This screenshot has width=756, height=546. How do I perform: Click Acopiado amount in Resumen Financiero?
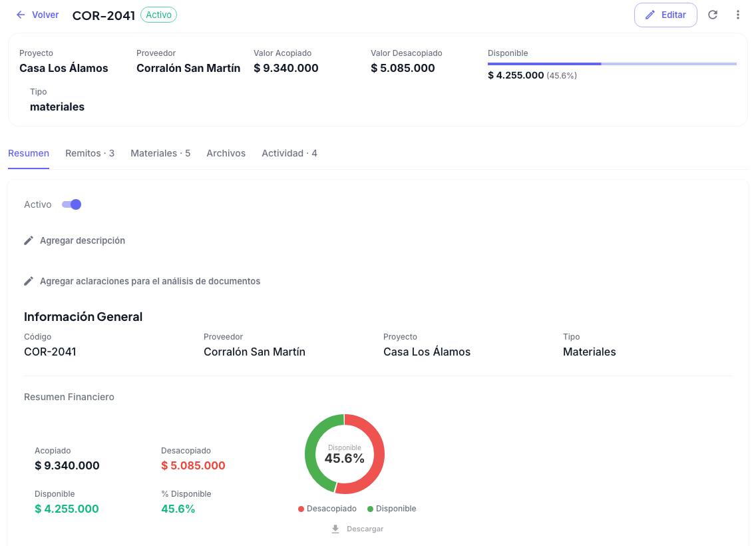click(67, 465)
